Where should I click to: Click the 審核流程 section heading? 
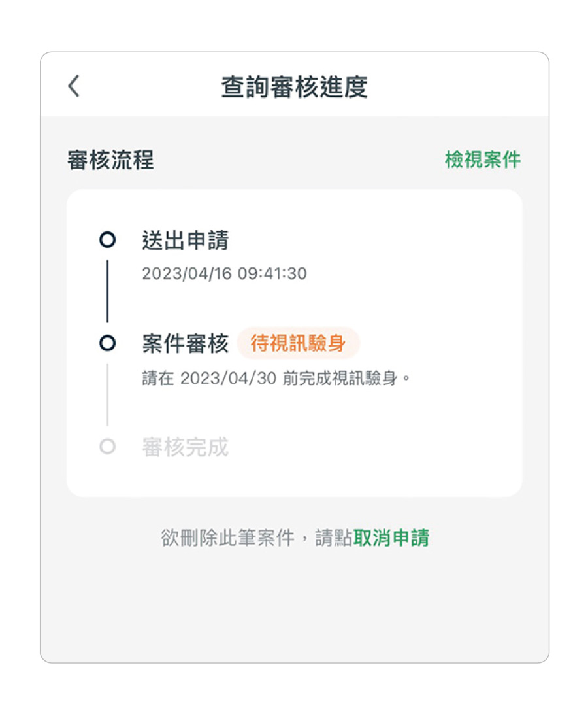click(110, 160)
